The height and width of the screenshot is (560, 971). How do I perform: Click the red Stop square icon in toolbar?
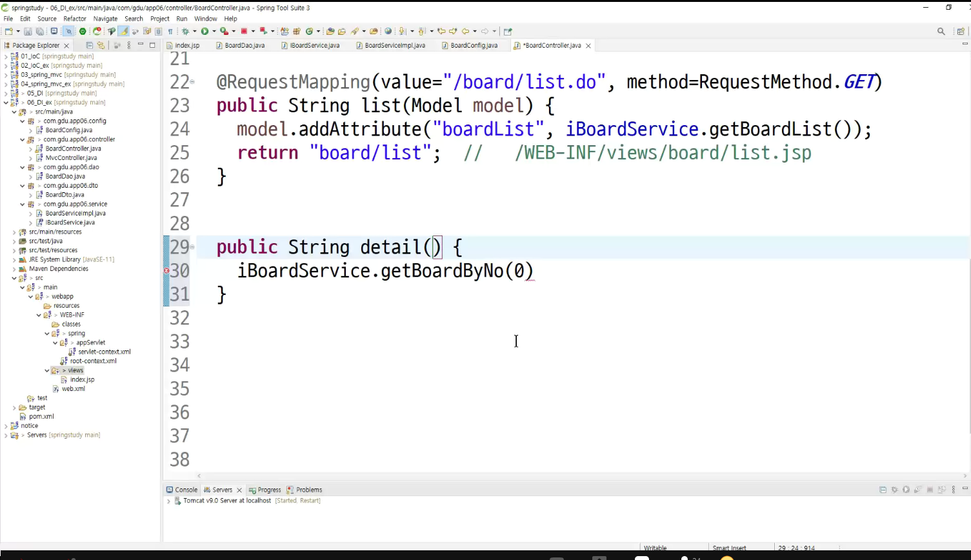click(x=244, y=31)
